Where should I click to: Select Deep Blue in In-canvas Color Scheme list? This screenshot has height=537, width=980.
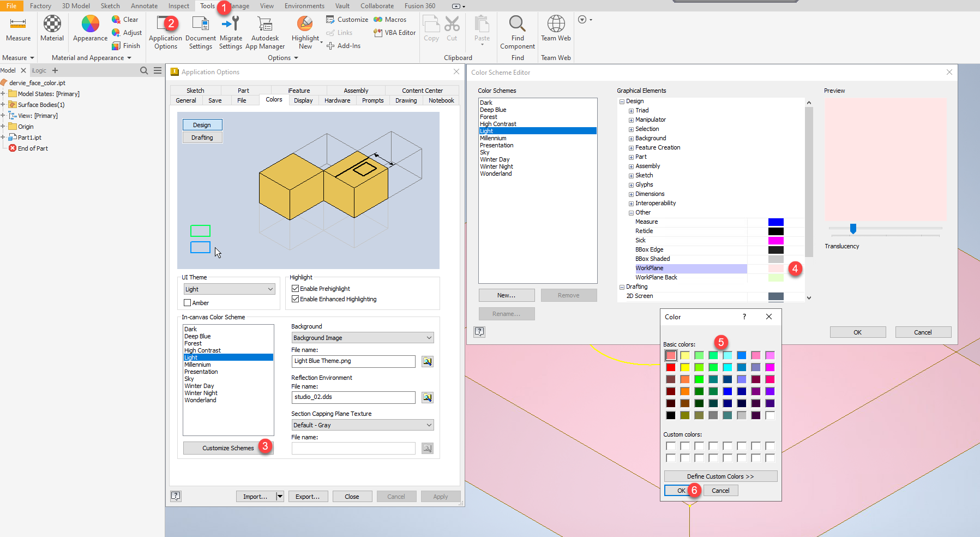click(x=197, y=336)
